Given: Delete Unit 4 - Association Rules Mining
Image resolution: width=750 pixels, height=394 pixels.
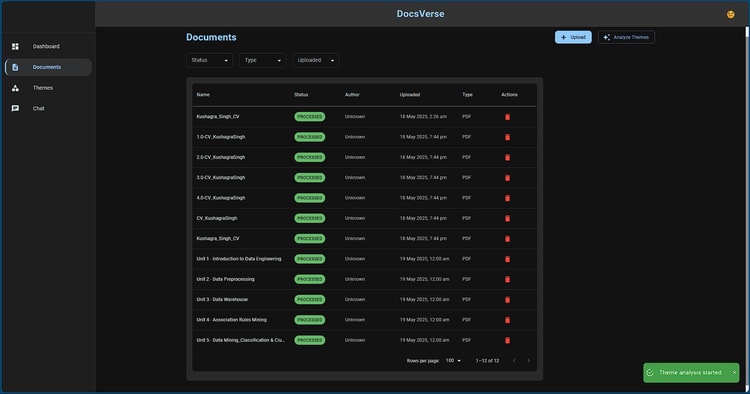Looking at the screenshot, I should (x=507, y=320).
